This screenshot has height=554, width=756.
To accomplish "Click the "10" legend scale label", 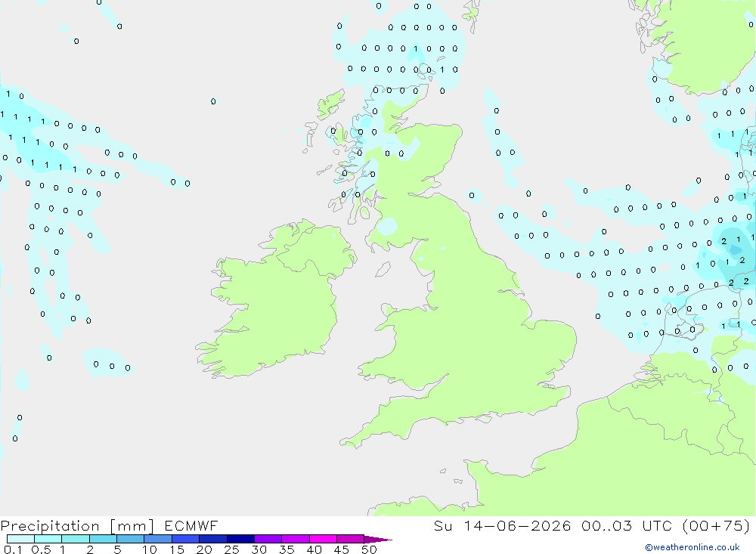I will (150, 549).
